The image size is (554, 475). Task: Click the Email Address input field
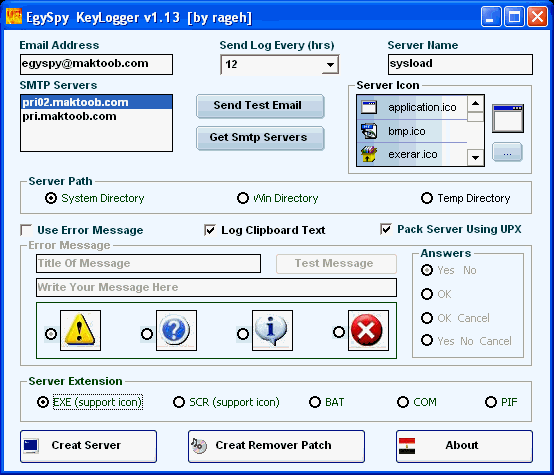(96, 64)
